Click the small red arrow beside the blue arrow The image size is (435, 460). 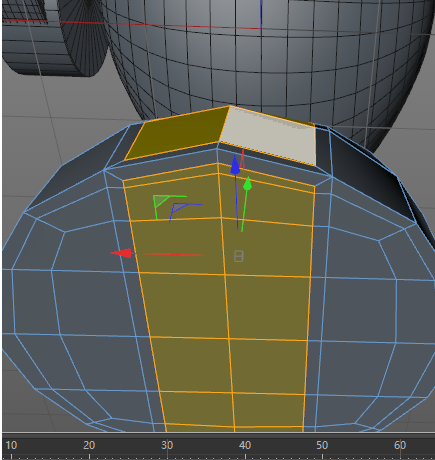(243, 160)
